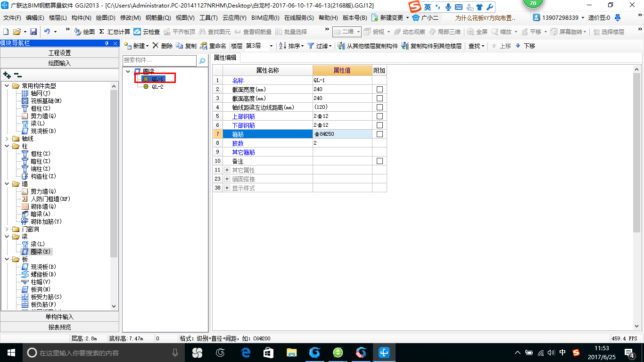Click the search magnifier icon in component list
The height and width of the screenshot is (362, 644).
click(202, 61)
